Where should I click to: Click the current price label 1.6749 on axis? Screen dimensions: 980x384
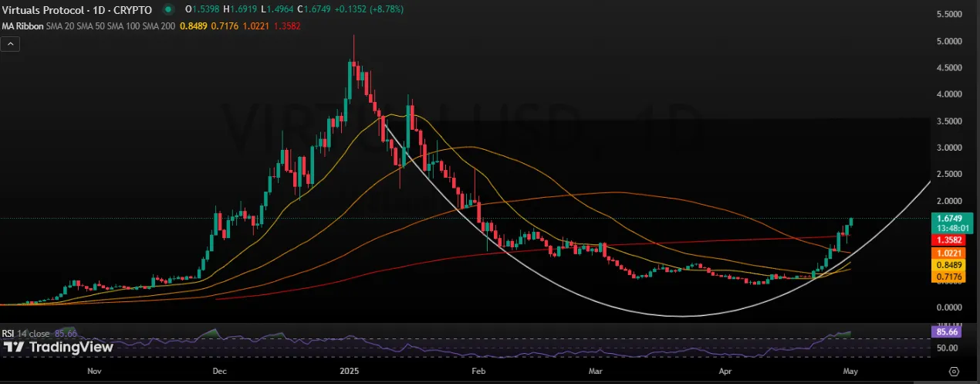click(x=948, y=219)
